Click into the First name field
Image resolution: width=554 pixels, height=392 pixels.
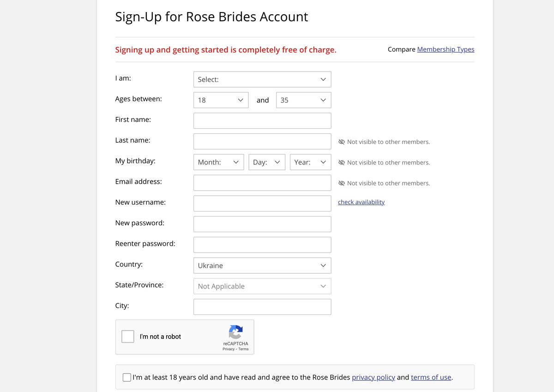pos(262,121)
